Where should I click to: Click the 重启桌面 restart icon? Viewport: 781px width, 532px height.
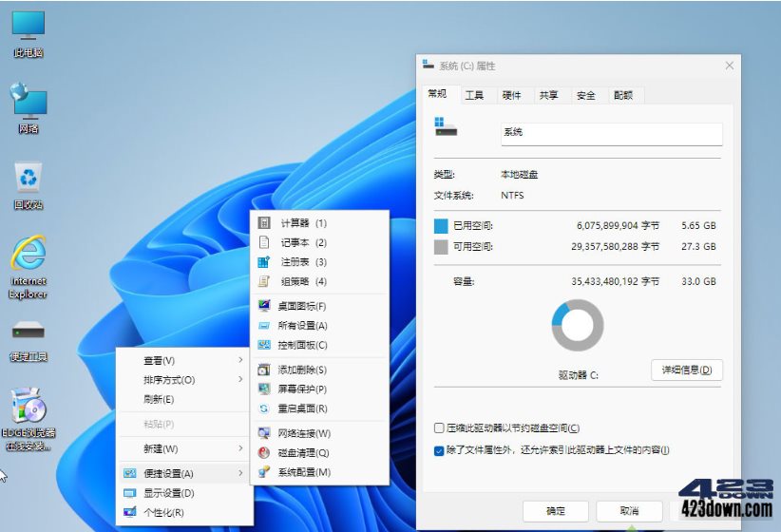pyautogui.click(x=264, y=408)
